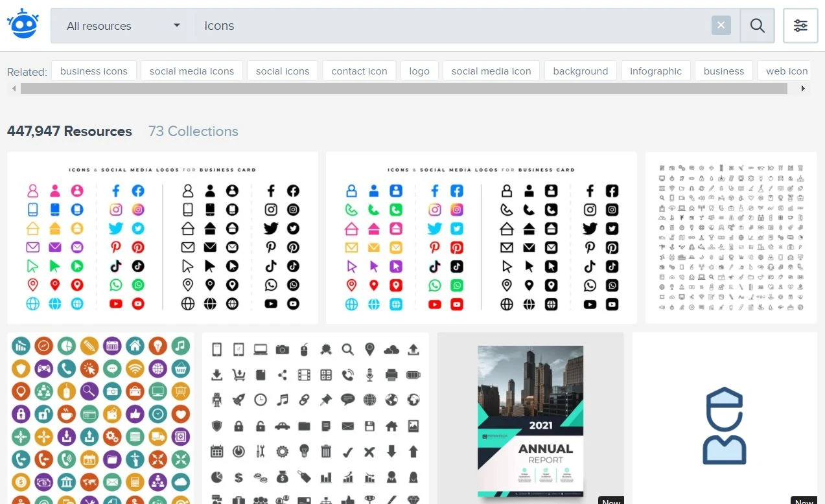Select the business icons related tag
This screenshot has width=825, height=504.
point(94,71)
